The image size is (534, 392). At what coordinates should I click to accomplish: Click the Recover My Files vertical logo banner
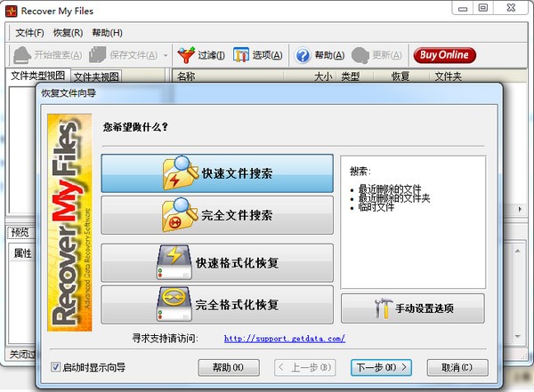tap(69, 222)
